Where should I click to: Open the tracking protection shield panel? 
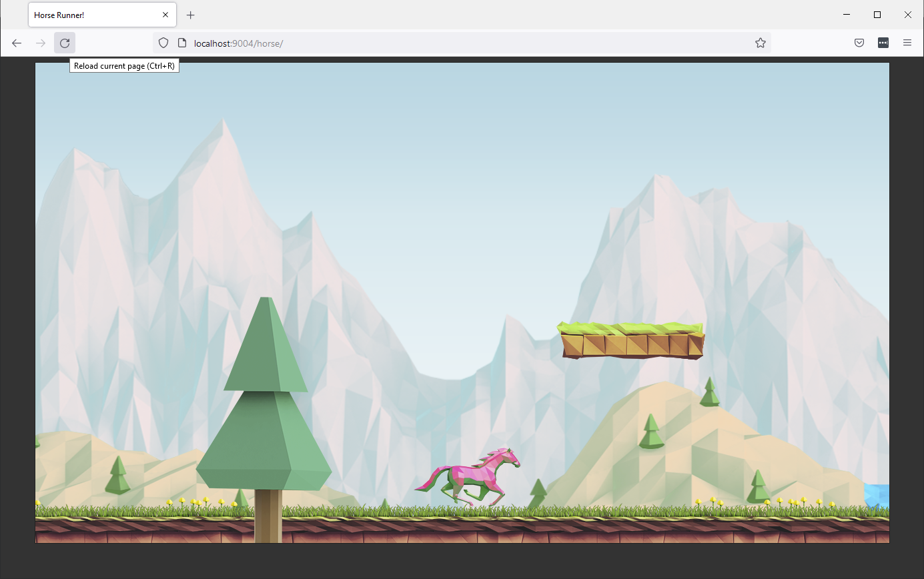[163, 43]
